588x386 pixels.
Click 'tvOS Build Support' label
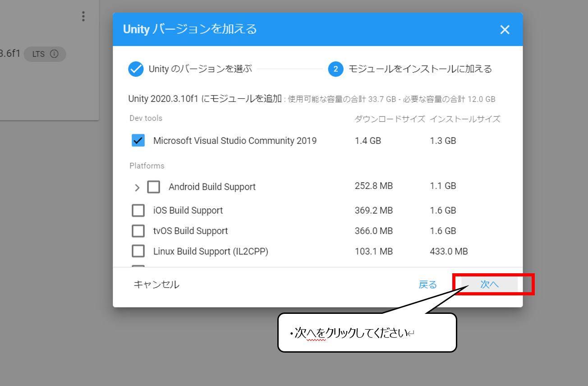[x=190, y=231]
